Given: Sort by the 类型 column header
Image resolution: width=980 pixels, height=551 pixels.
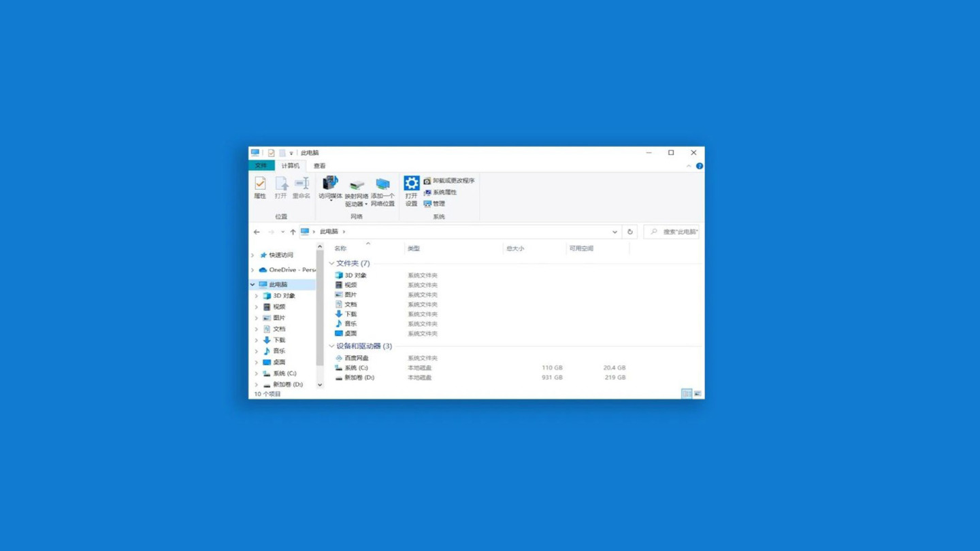Looking at the screenshot, I should click(414, 249).
